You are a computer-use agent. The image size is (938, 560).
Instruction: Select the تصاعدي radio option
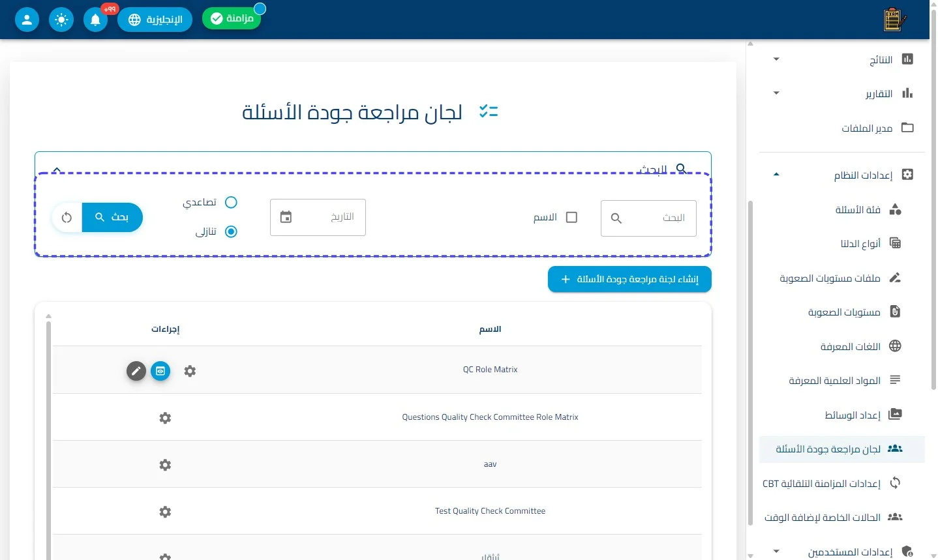pyautogui.click(x=231, y=202)
